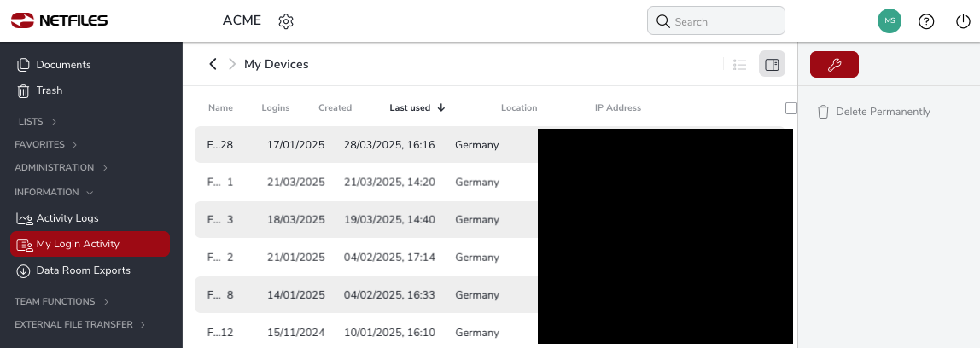Open the help question mark icon
980x348 pixels.
926,21
